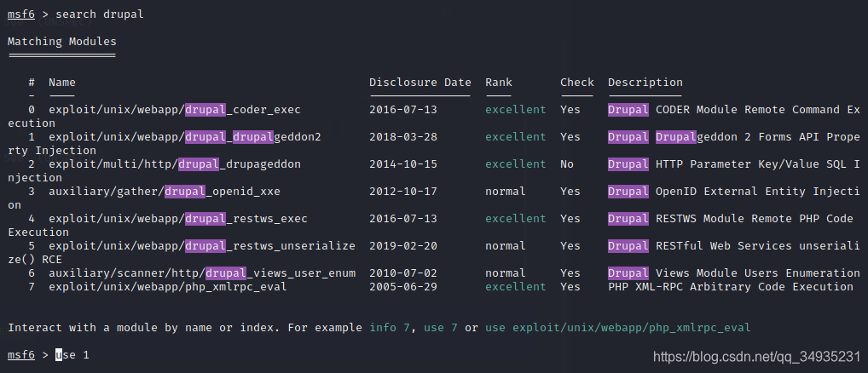This screenshot has height=373, width=868.
Task: Click 'excellent' rank of php_xmlrpc_eval row
Action: 515,287
